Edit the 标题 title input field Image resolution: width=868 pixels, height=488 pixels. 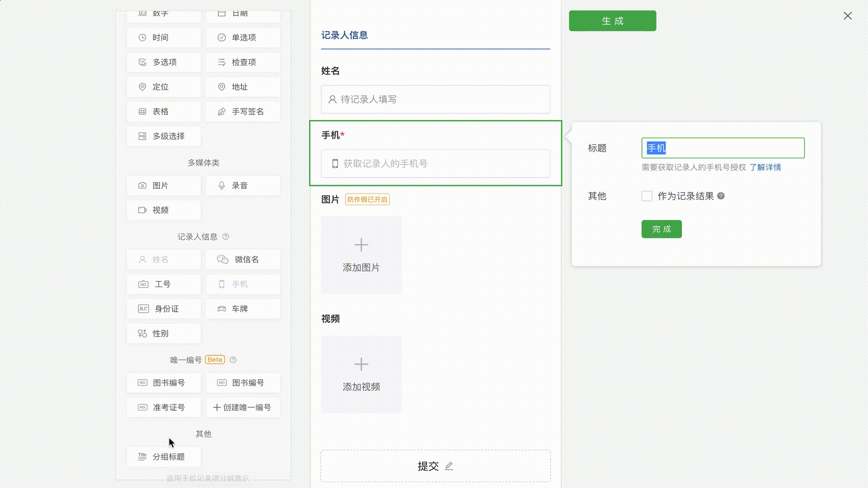[722, 148]
